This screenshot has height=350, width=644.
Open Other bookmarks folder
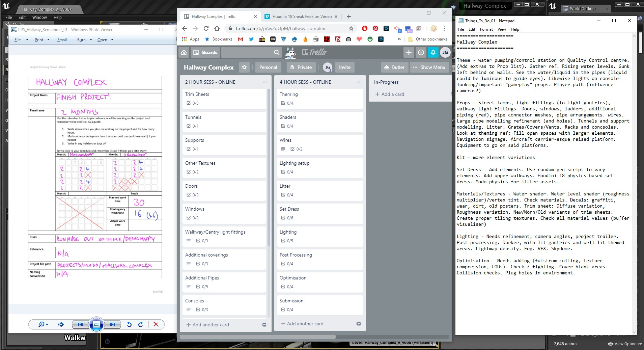pyautogui.click(x=428, y=39)
